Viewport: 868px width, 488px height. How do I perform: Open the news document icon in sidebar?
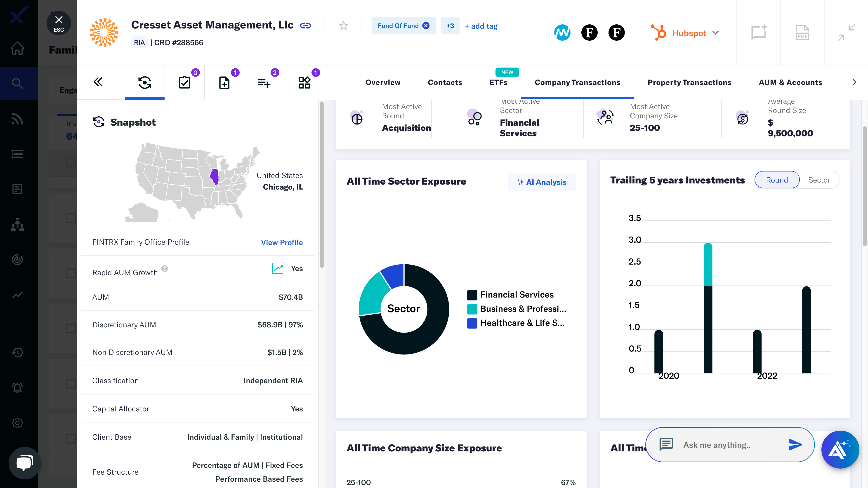pyautogui.click(x=17, y=189)
